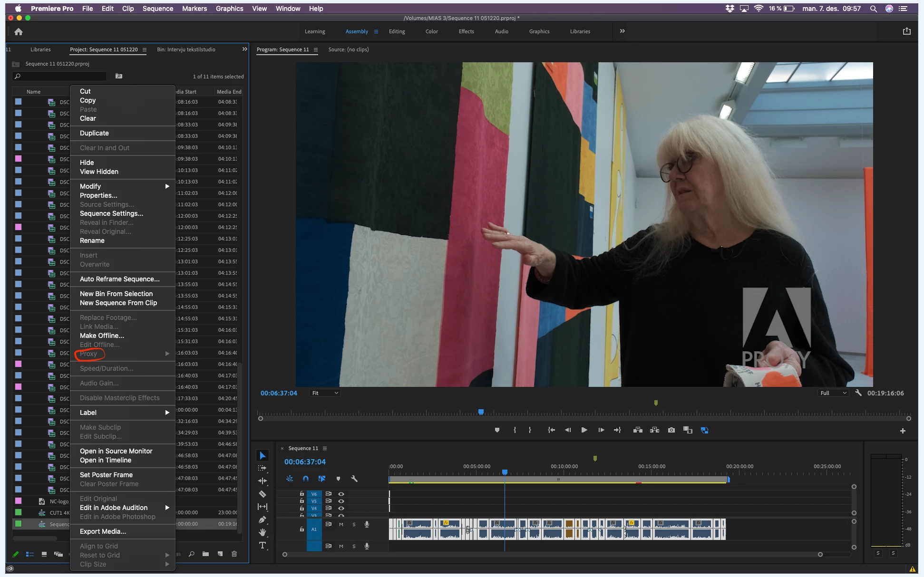
Task: Click pink label swatch beside NC-logo
Action: point(18,501)
